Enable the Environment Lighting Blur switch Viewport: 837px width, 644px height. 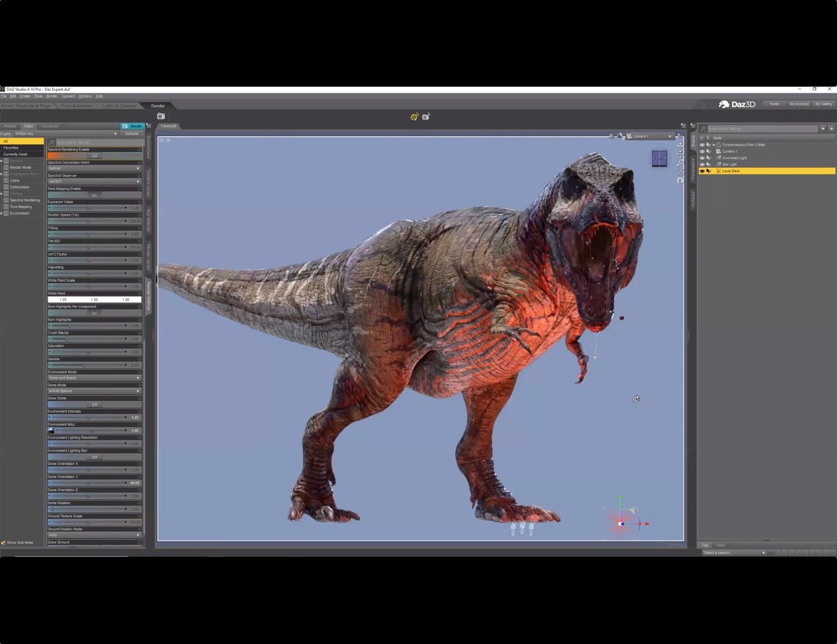94,457
